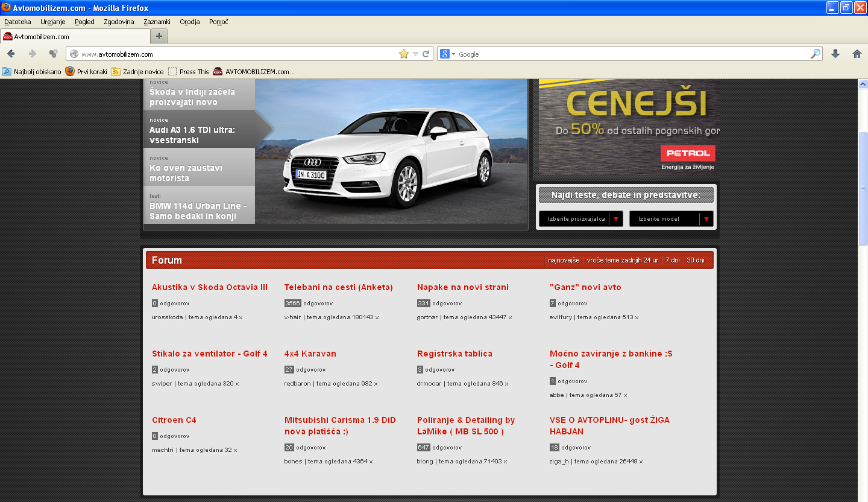868x502 pixels.
Task: Open Telebani na cesti (Anketa) topic
Action: pyautogui.click(x=339, y=287)
